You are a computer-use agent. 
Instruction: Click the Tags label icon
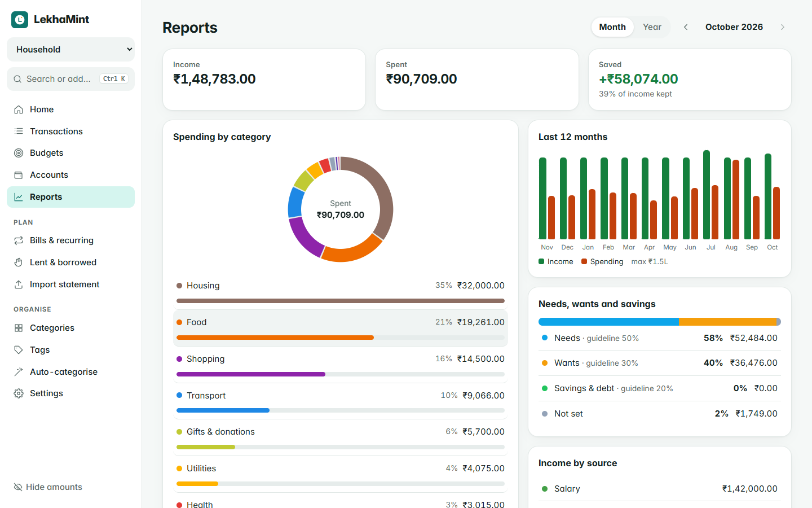coord(19,350)
